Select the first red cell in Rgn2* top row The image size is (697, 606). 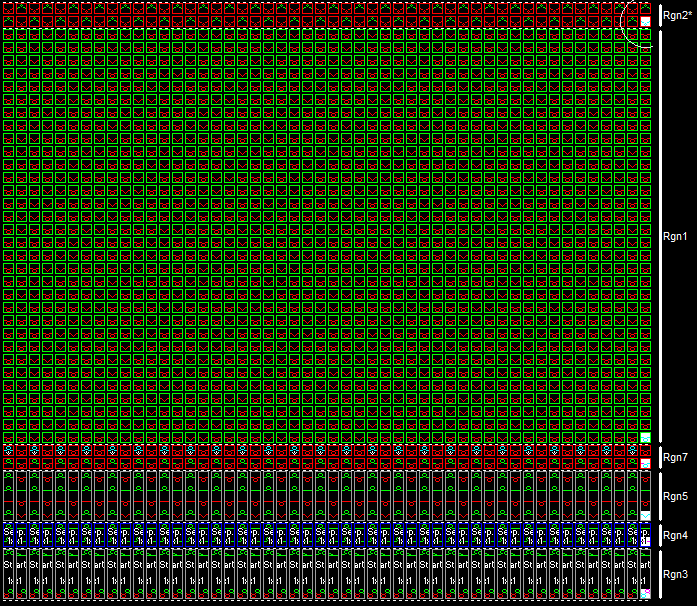pos(8,8)
